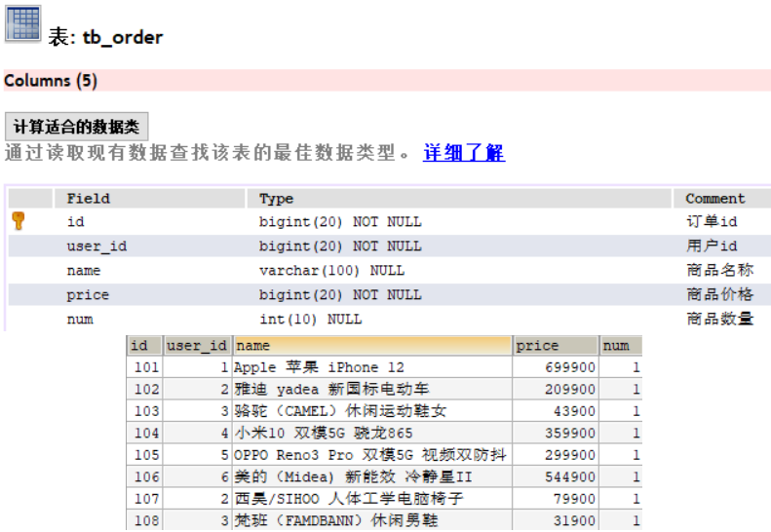Viewport: 771px width, 532px height.
Task: Click the price cell 699900
Action: [556, 367]
